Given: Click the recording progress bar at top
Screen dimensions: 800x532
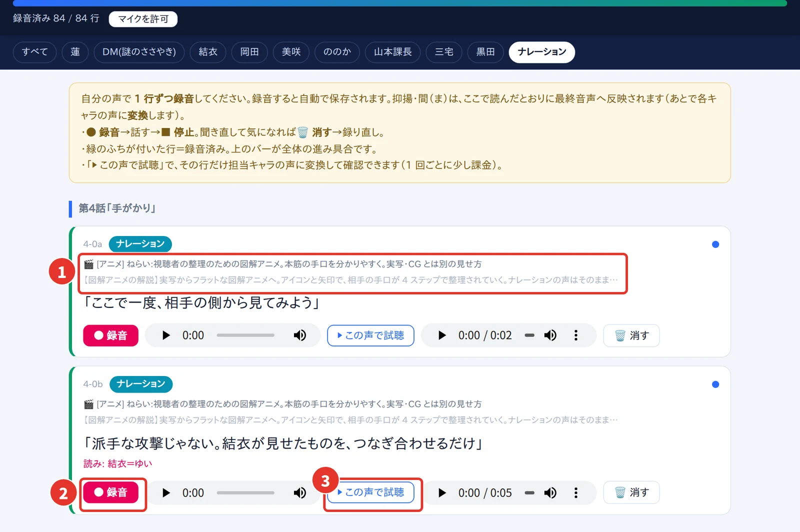Looking at the screenshot, I should pos(400,3).
